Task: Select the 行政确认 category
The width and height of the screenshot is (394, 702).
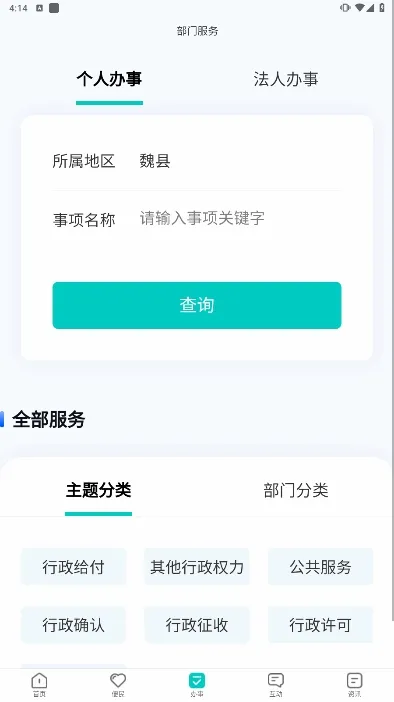Action: click(73, 625)
